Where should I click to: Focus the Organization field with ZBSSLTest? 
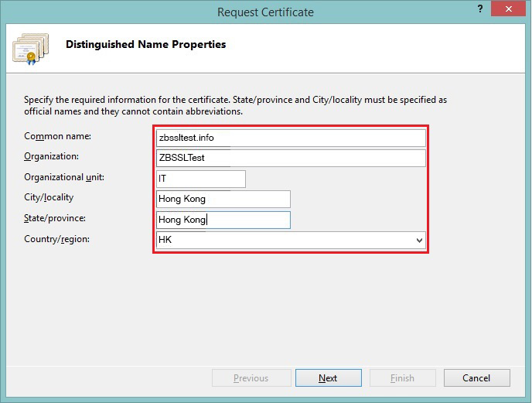point(290,158)
